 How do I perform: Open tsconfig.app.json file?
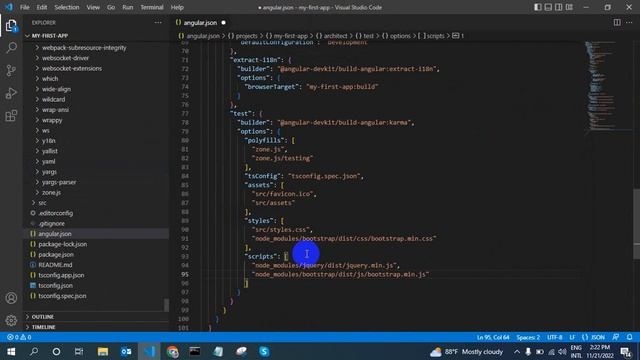point(61,275)
